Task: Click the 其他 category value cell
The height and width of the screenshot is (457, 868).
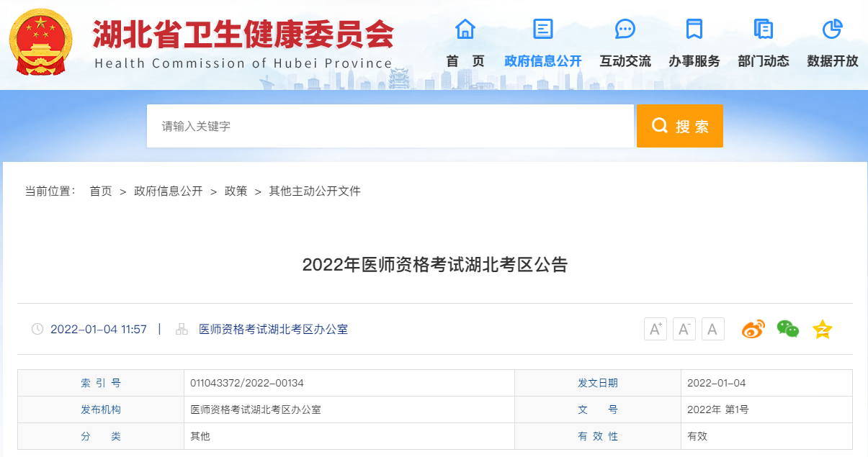Action: coord(349,436)
